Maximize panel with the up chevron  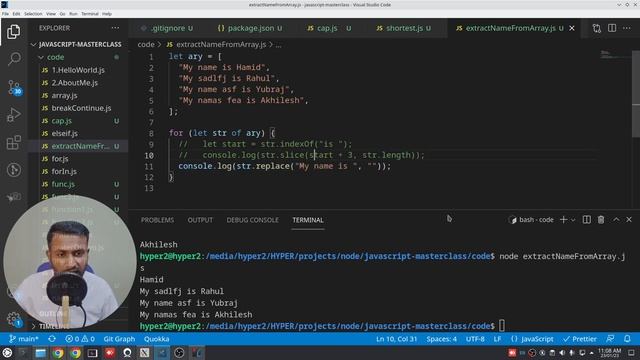tap(616, 220)
